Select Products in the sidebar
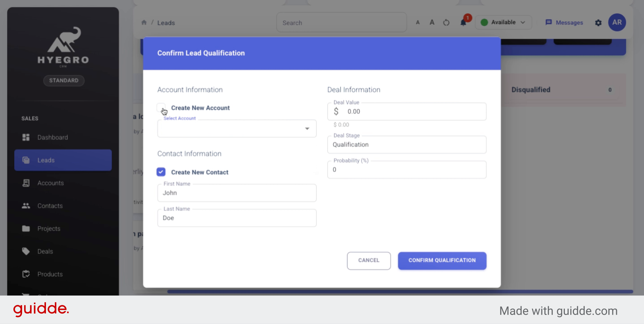This screenshot has height=324, width=644. pyautogui.click(x=50, y=274)
